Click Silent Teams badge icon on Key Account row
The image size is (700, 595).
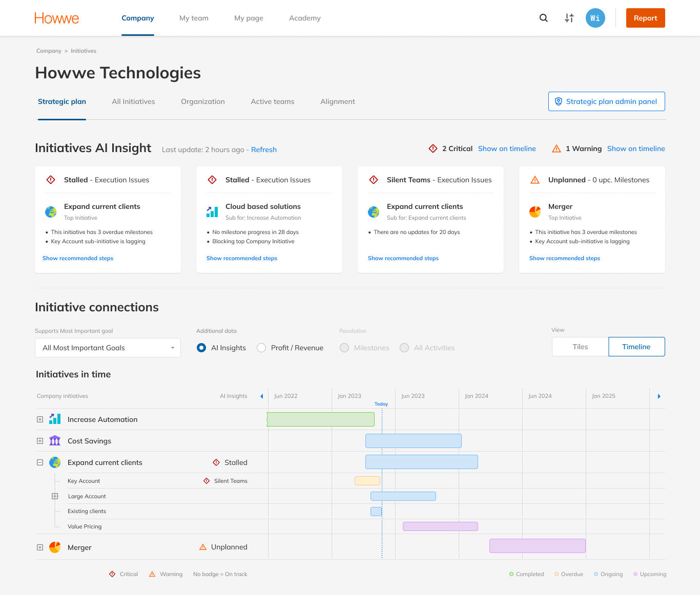click(207, 481)
